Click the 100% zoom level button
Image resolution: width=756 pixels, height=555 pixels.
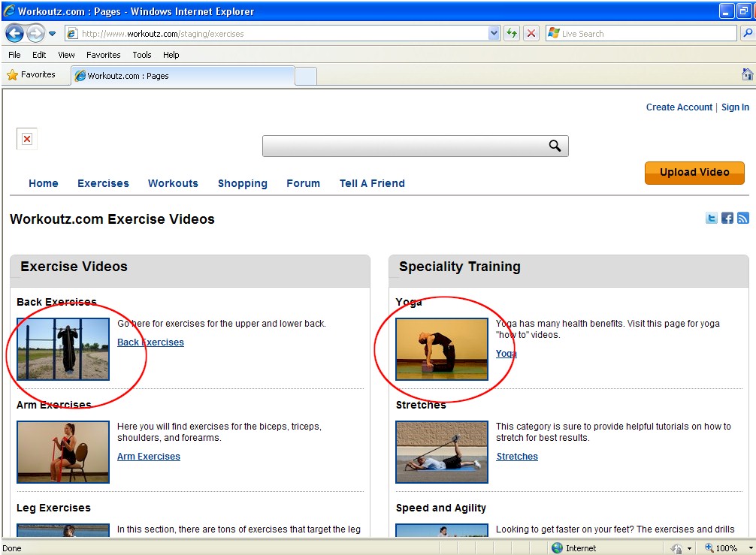point(721,548)
